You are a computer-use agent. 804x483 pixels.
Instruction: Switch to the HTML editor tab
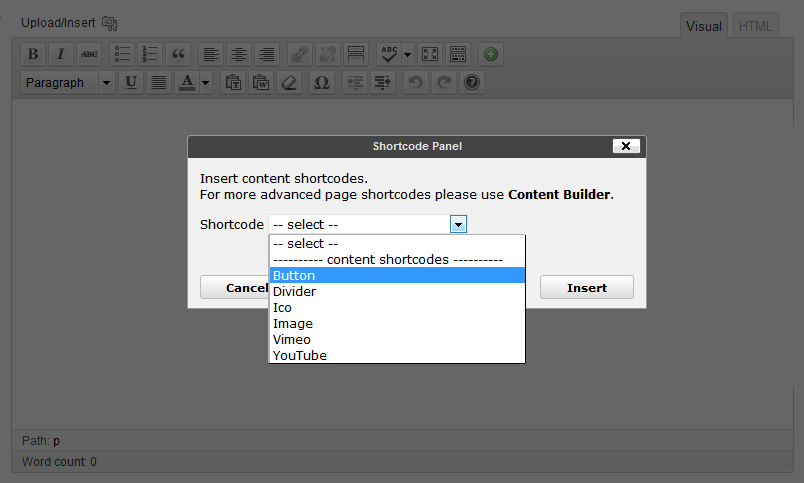tap(755, 27)
